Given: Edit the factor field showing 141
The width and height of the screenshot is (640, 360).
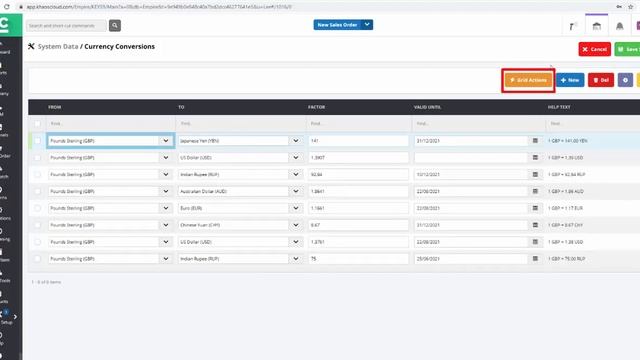Looking at the screenshot, I should point(358,140).
